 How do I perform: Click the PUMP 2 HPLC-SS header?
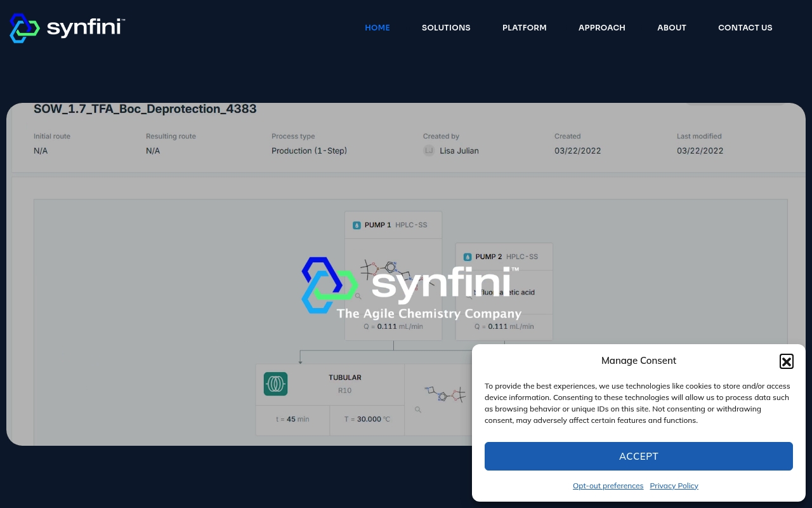[x=504, y=257]
